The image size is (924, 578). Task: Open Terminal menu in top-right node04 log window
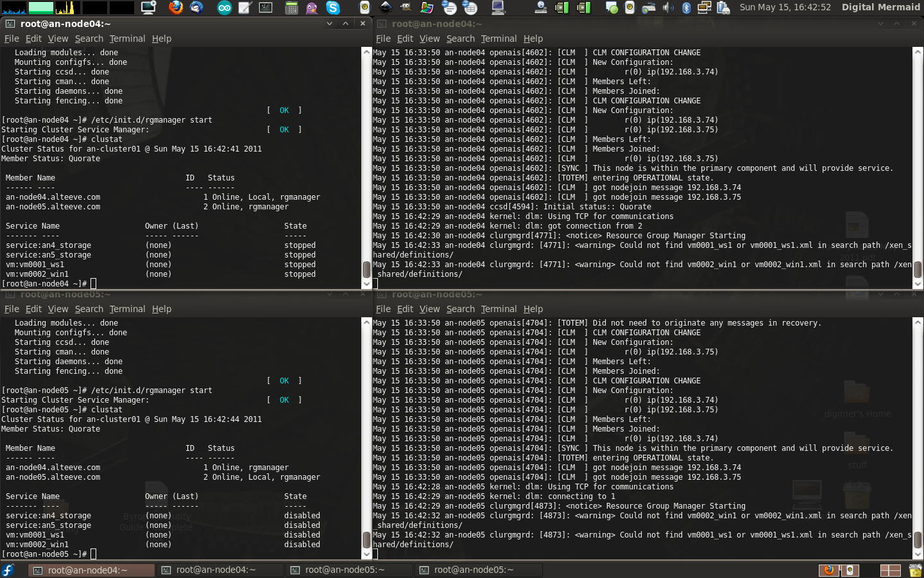pyautogui.click(x=499, y=39)
